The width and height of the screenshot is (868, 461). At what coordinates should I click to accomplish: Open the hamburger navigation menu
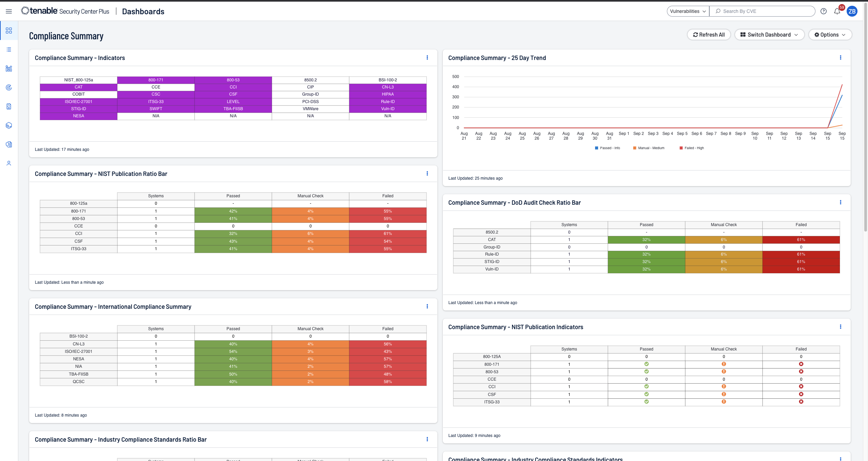(9, 11)
